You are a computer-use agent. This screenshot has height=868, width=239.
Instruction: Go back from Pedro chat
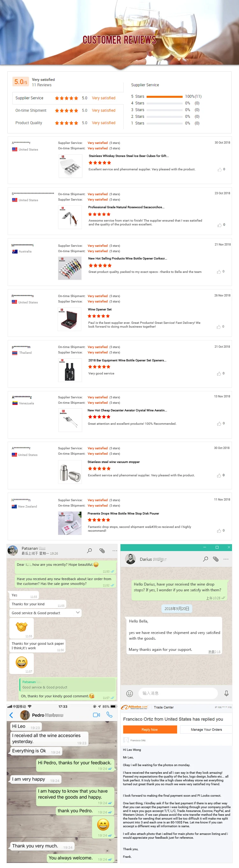pos(11,715)
